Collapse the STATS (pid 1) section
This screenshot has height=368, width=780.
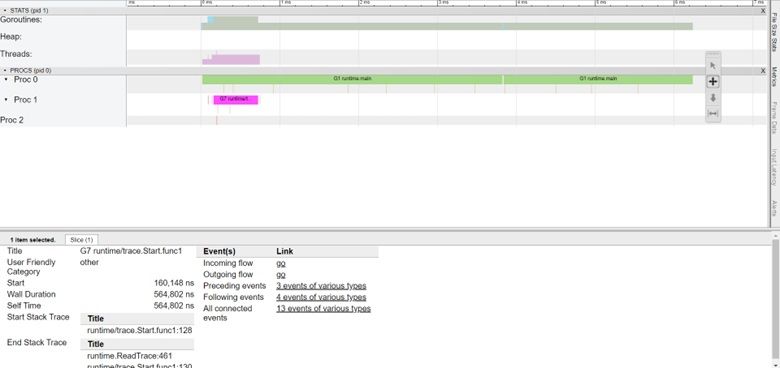5,10
